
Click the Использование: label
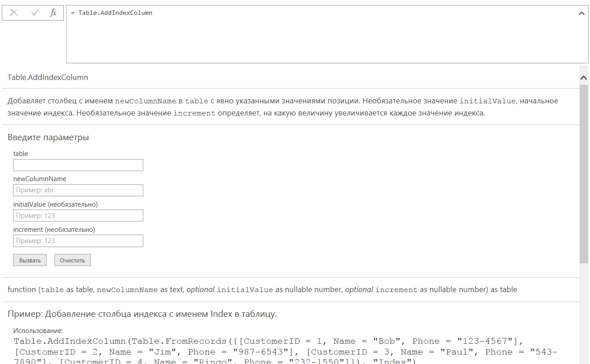(x=38, y=331)
